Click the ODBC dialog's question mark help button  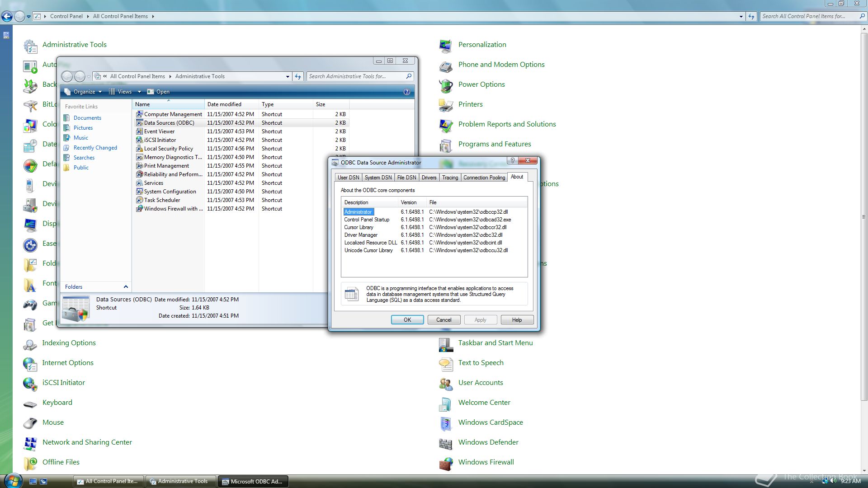pos(512,160)
